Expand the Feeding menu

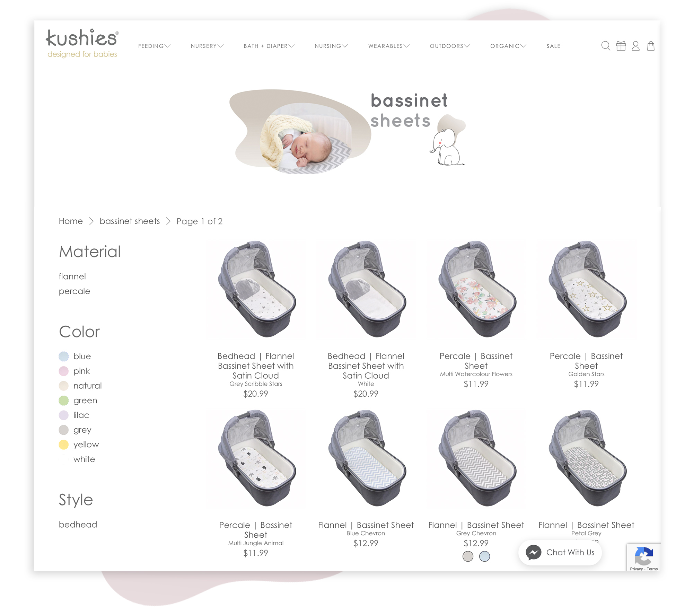(154, 46)
